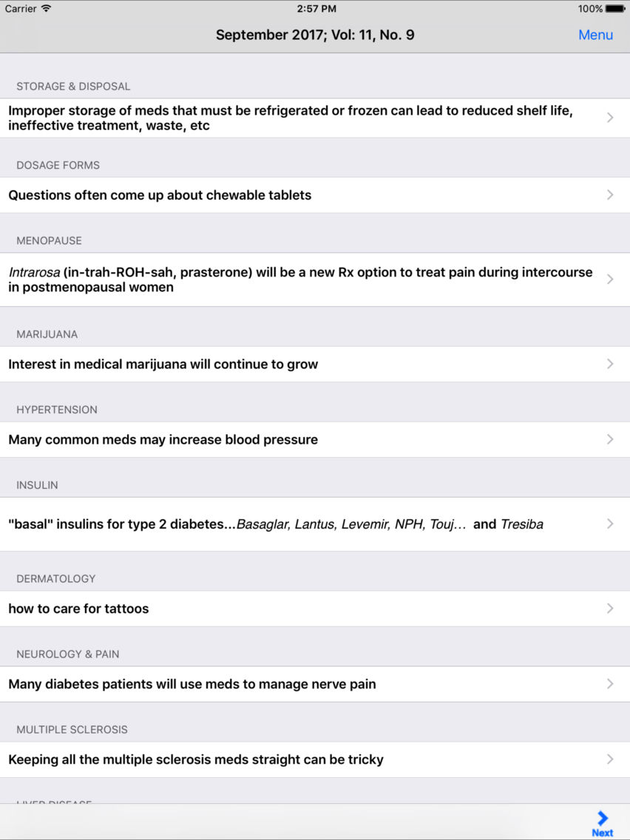Open the multiple sclerosis meds article

[196, 759]
